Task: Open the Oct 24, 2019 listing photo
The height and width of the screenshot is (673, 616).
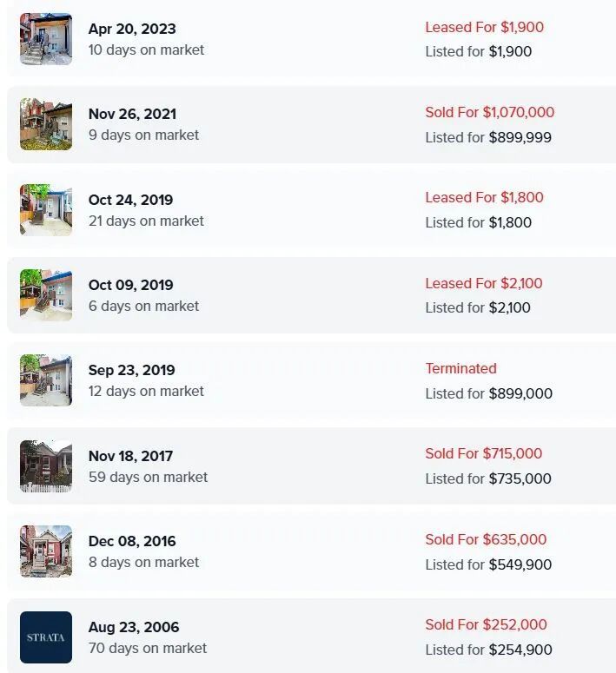Action: [x=46, y=209]
